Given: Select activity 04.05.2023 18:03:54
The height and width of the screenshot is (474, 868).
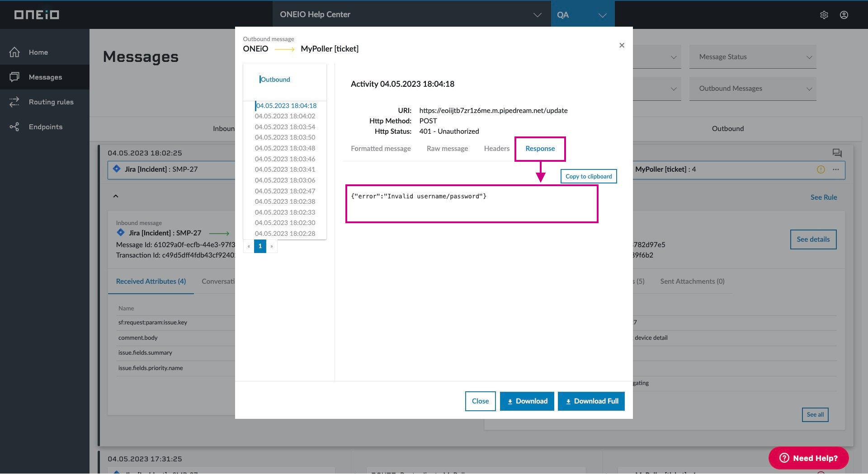Looking at the screenshot, I should [285, 127].
